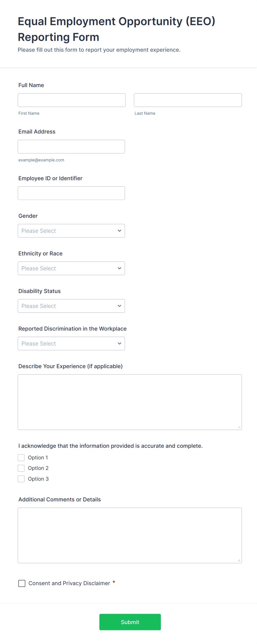257x644 pixels.
Task: Click the Gender dropdown chevron arrow
Action: [x=119, y=231]
